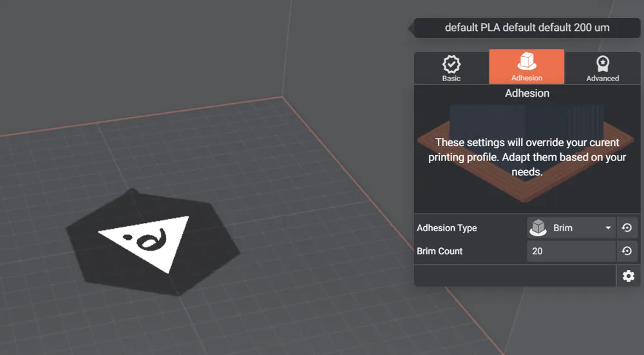Image resolution: width=644 pixels, height=355 pixels.
Task: Reset Brim Count to default
Action: tap(627, 251)
